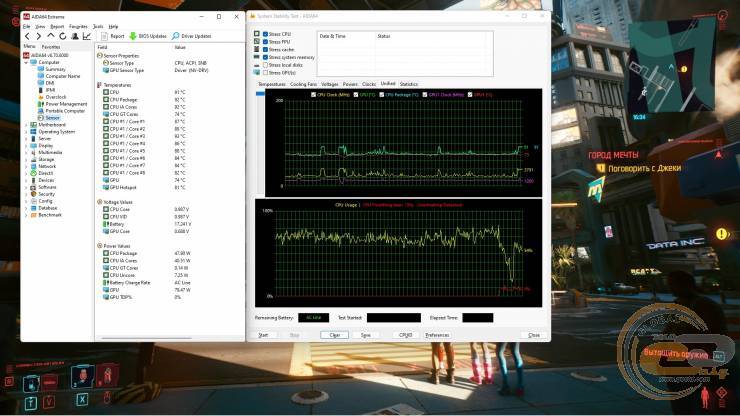Toggle the Stress cache checkbox
The image size is (740, 416).
265,49
